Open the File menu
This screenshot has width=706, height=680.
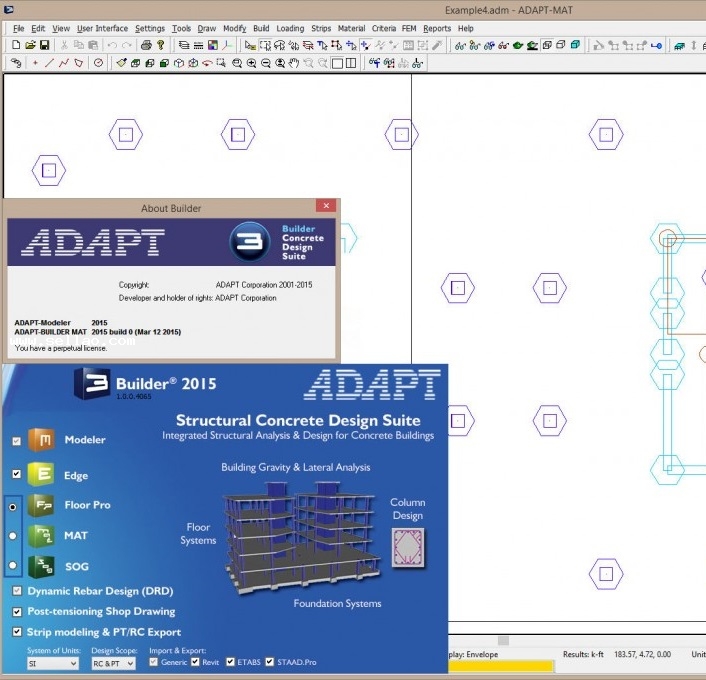[18, 28]
